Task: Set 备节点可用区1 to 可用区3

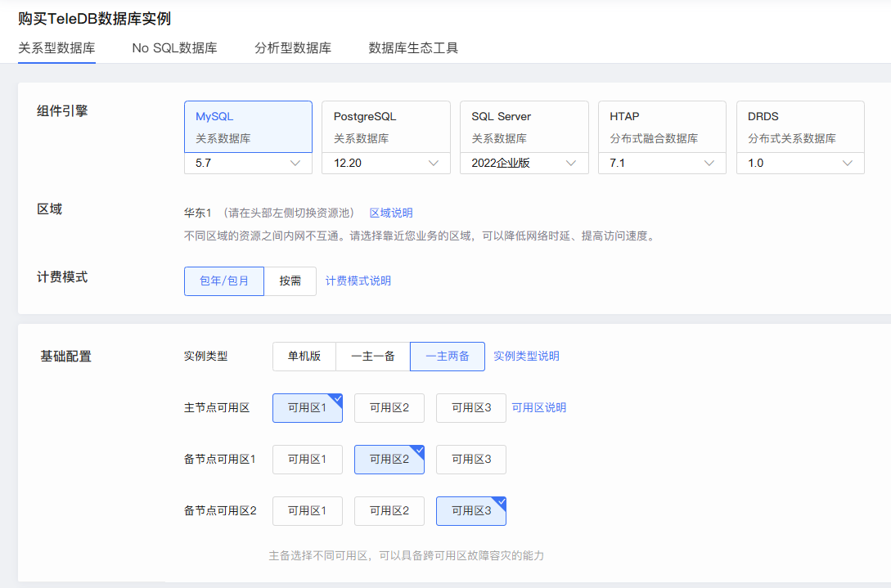Action: [x=470, y=459]
